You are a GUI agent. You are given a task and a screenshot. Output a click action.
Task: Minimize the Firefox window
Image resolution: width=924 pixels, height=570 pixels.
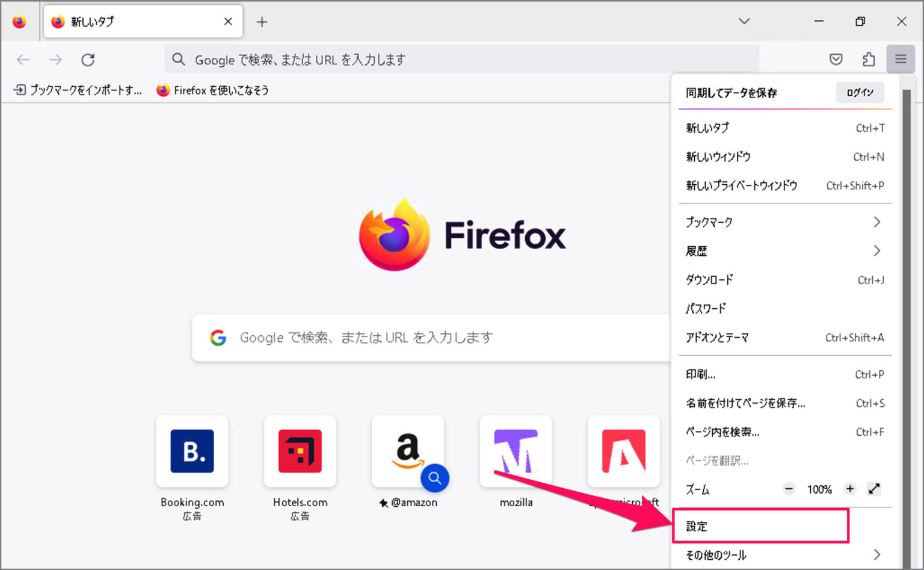tap(819, 21)
